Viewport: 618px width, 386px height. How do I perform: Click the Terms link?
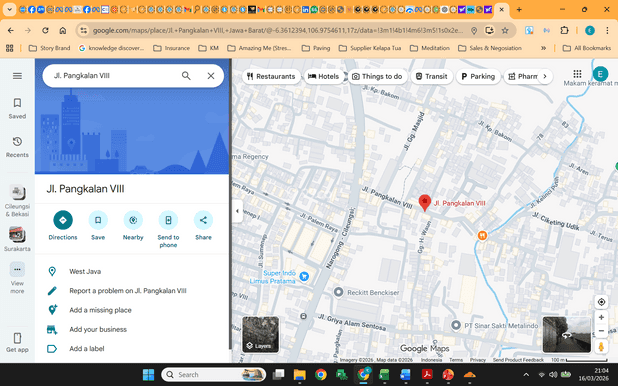456,360
